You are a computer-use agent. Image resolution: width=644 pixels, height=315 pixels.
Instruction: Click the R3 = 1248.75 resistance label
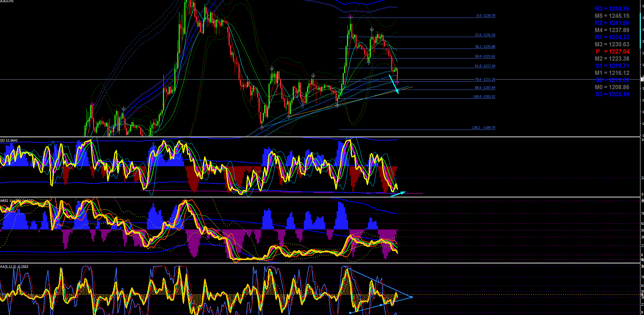tap(612, 9)
